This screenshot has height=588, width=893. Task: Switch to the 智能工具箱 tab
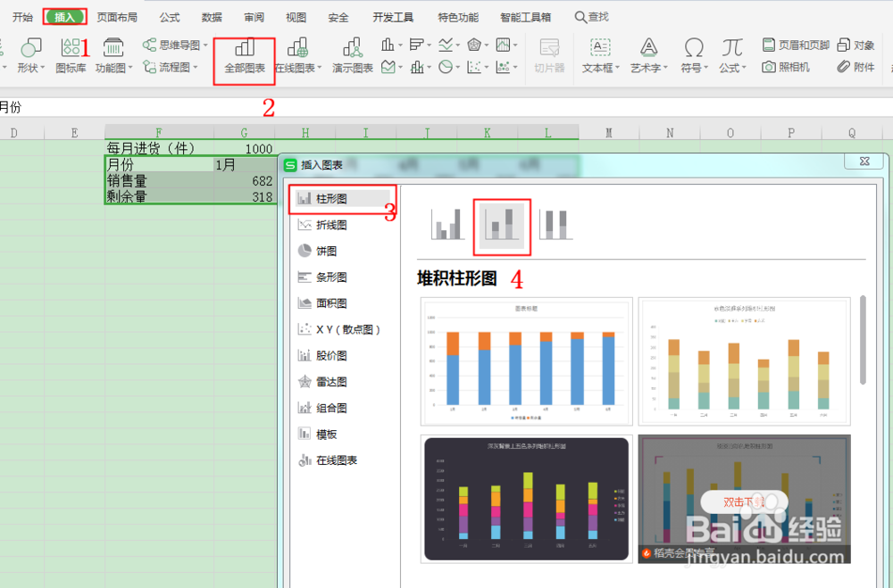click(525, 17)
